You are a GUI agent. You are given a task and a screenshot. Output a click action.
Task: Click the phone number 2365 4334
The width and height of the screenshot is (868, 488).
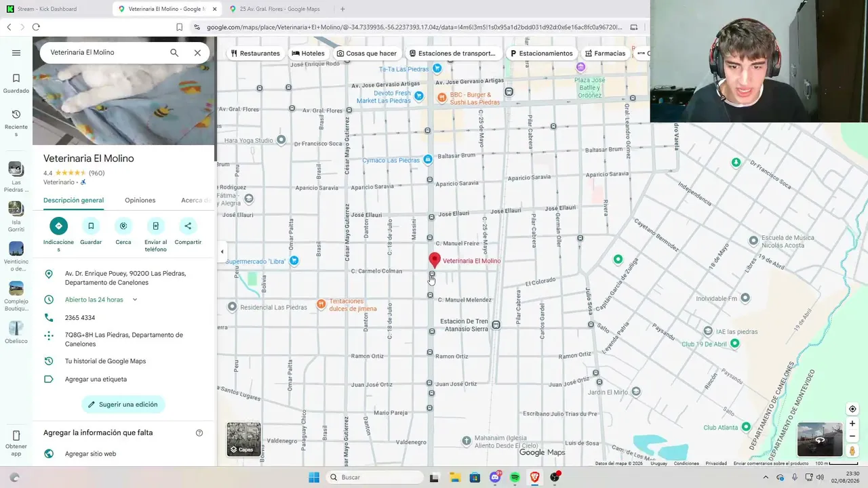pyautogui.click(x=80, y=318)
